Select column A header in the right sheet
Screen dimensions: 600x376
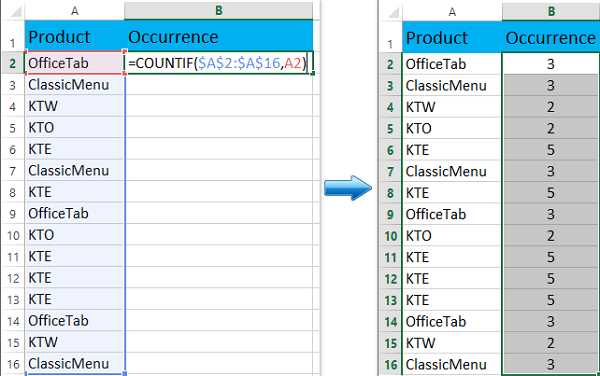[452, 11]
